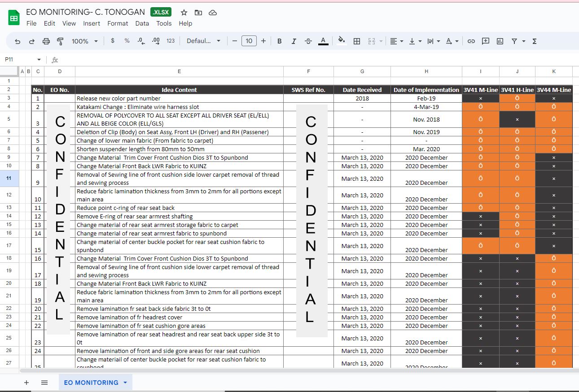The image size is (579, 392).
Task: Decrease decimal places icon
Action: (x=141, y=41)
